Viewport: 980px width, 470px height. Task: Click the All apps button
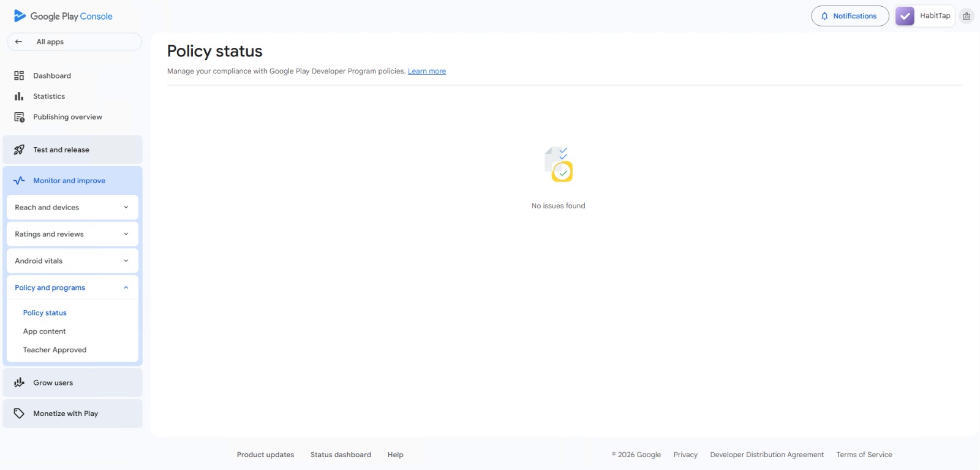tap(74, 42)
